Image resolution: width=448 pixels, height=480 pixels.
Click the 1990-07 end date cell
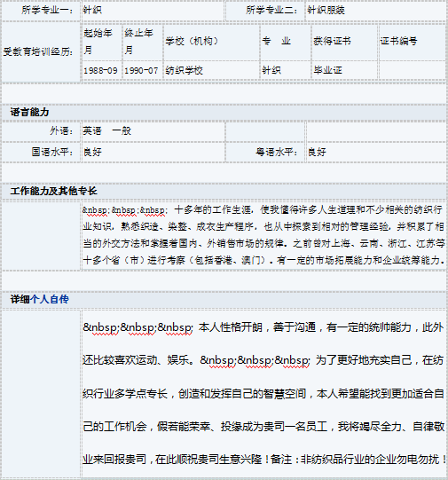point(142,70)
